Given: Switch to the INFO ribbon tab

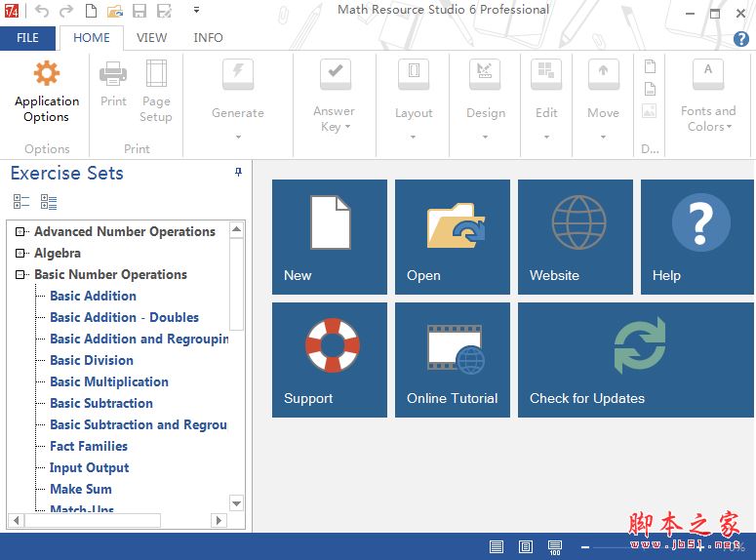Looking at the screenshot, I should click(208, 38).
